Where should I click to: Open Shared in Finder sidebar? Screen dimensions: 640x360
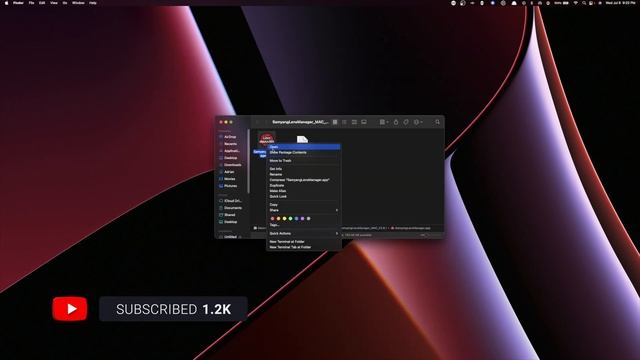230,215
